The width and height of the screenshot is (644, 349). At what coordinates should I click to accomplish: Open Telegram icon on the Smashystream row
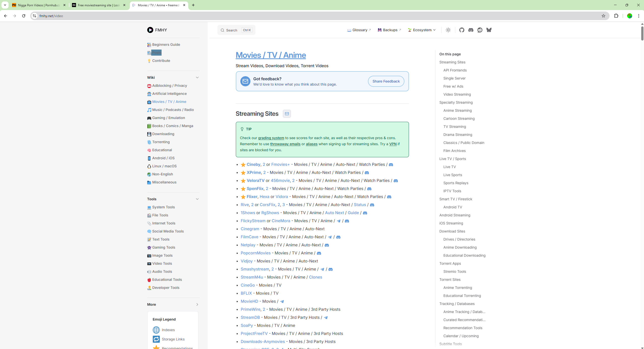pyautogui.click(x=322, y=269)
